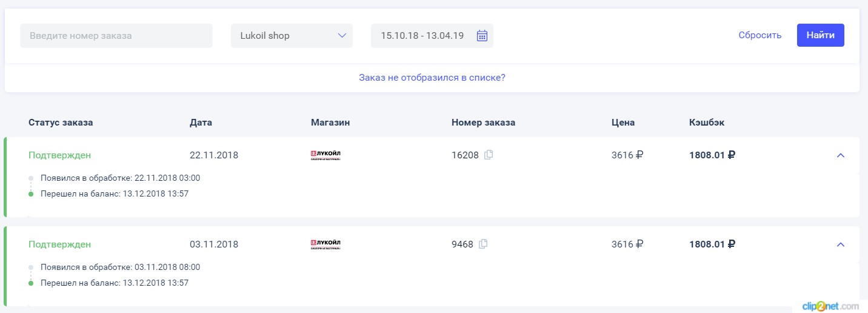Open the Lukoil shop store dropdown
The height and width of the screenshot is (313, 868).
point(292,36)
